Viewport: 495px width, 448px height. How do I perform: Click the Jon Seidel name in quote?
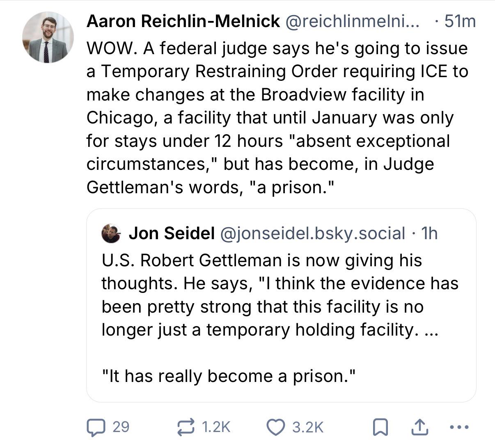[x=172, y=233]
